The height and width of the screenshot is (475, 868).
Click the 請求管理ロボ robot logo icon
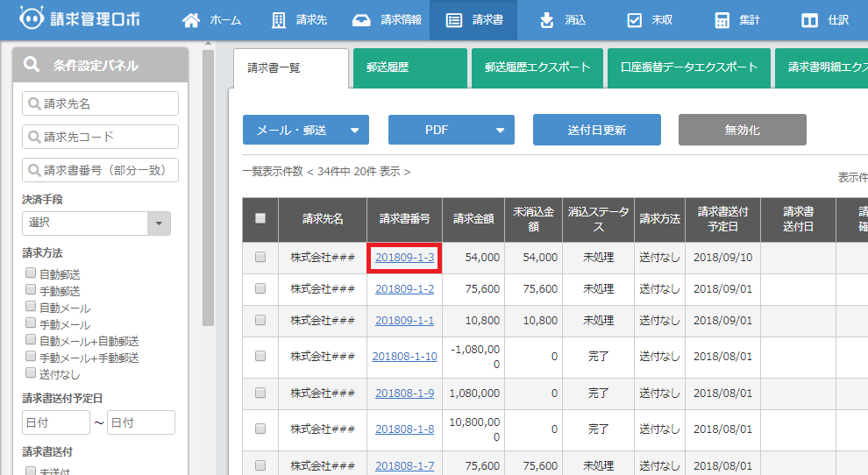[31, 19]
